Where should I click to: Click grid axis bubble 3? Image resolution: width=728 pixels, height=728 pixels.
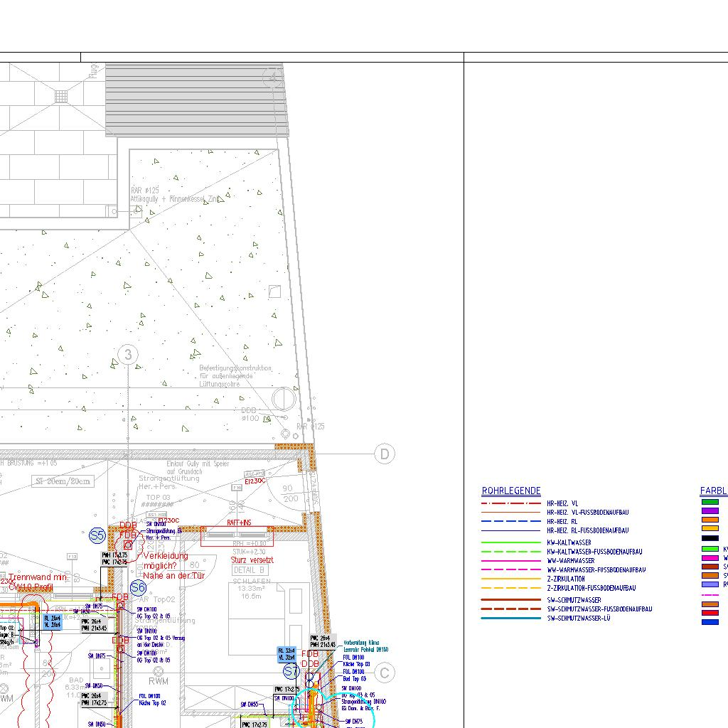coord(127,355)
